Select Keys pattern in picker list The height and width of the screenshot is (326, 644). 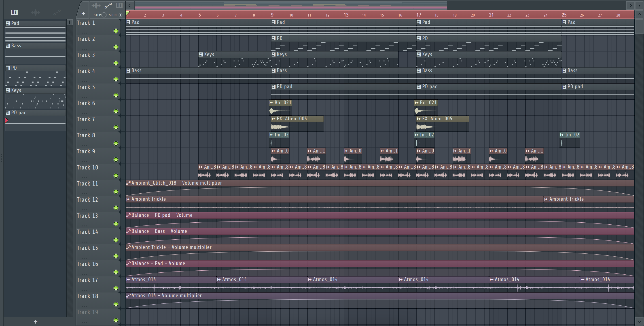[36, 98]
